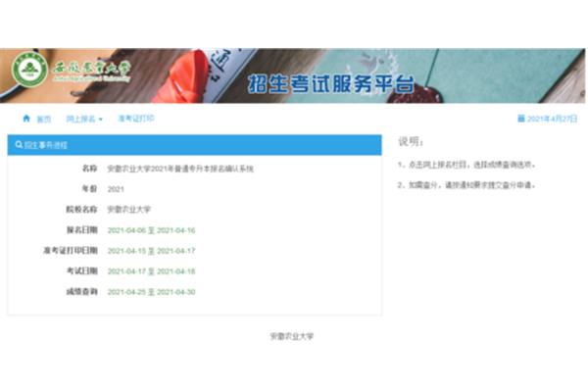Click the 准考证打印日期 range 2021-04-15 至 2021-04-17

pos(152,251)
